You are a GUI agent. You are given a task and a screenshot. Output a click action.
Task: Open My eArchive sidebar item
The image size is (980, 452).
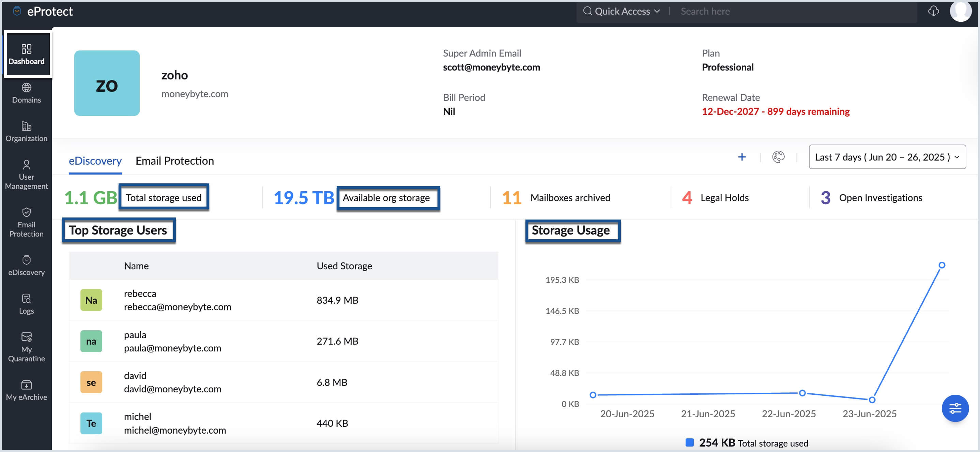[26, 390]
